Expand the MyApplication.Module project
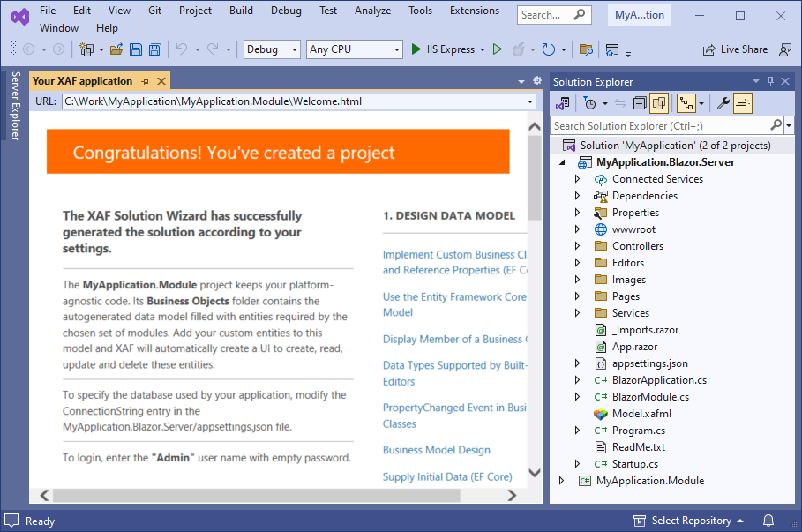 pyautogui.click(x=561, y=481)
